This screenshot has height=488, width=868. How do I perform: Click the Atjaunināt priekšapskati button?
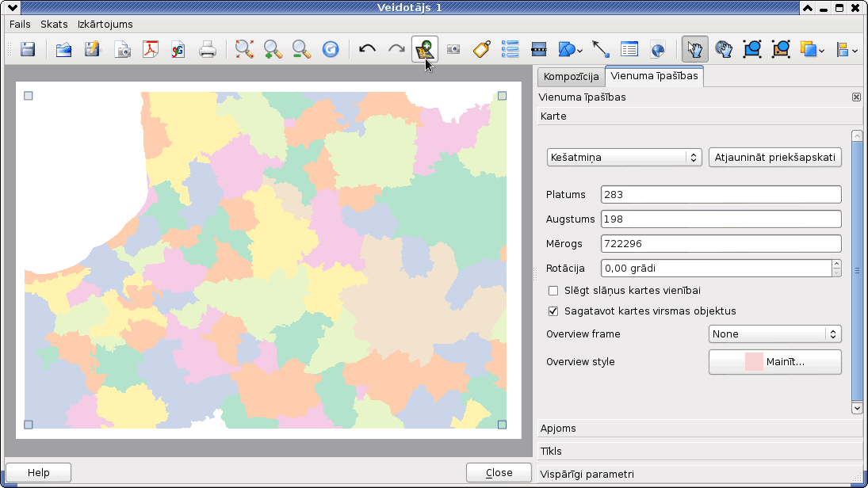(x=775, y=157)
